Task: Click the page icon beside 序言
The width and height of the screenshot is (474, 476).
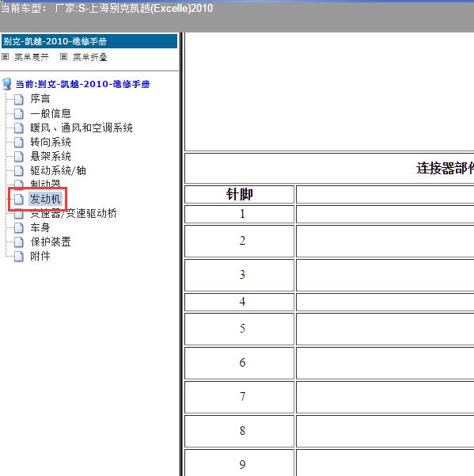Action: (x=19, y=99)
